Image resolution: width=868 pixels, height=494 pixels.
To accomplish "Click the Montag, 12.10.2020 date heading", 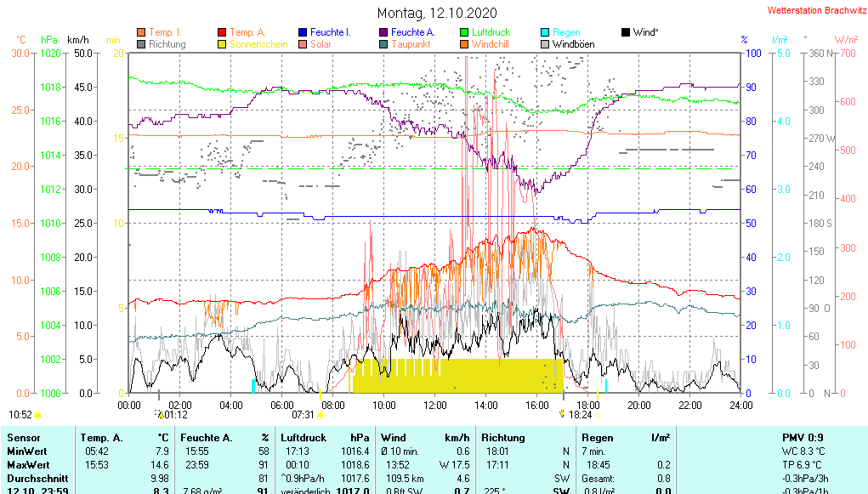I will click(x=437, y=13).
